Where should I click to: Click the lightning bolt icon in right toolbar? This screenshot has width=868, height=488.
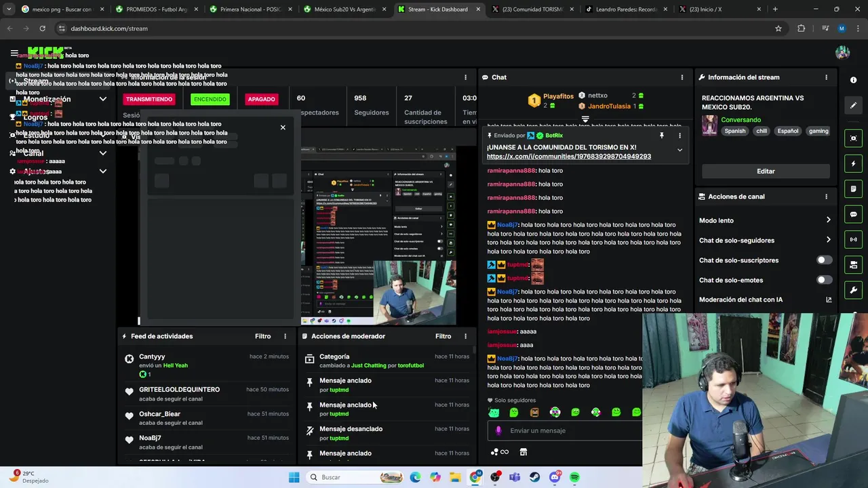click(853, 163)
